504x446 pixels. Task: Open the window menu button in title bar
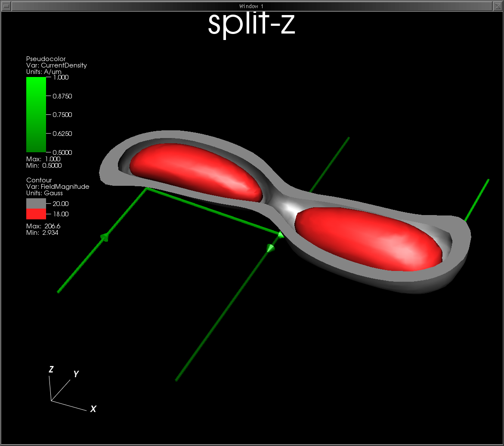[6, 6]
